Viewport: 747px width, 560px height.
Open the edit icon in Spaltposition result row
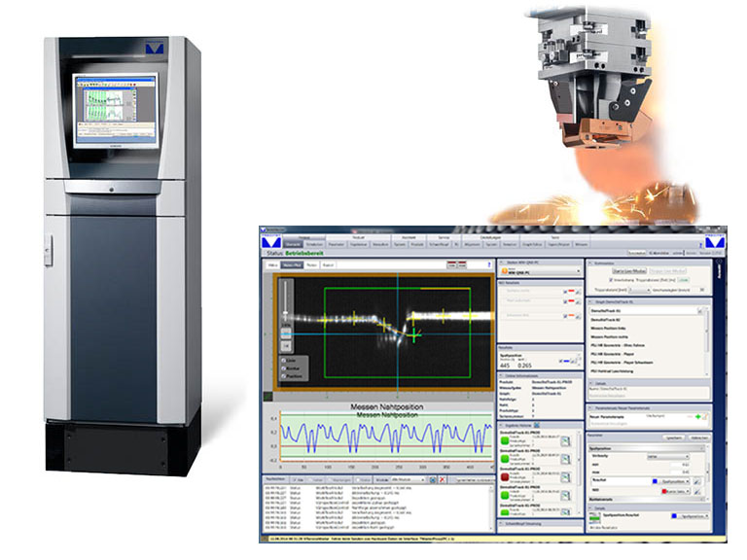pos(573,361)
